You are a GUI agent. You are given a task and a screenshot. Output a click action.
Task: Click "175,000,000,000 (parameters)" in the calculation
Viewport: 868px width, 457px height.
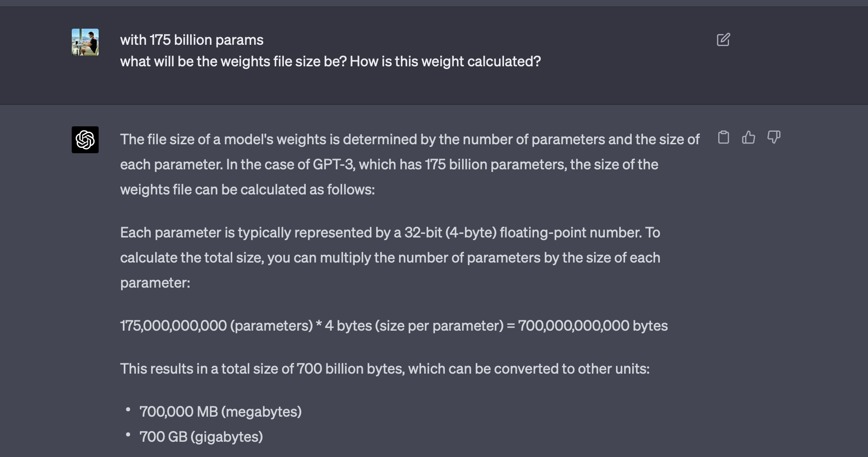(x=216, y=326)
